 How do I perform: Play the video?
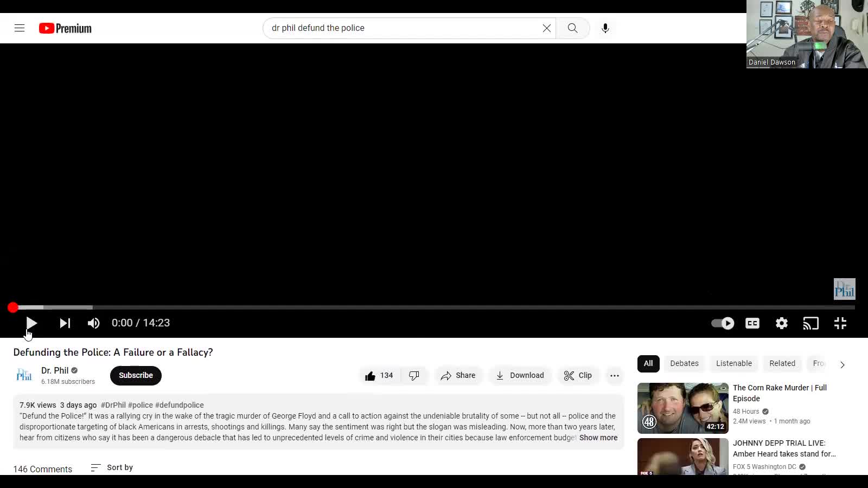(31, 323)
